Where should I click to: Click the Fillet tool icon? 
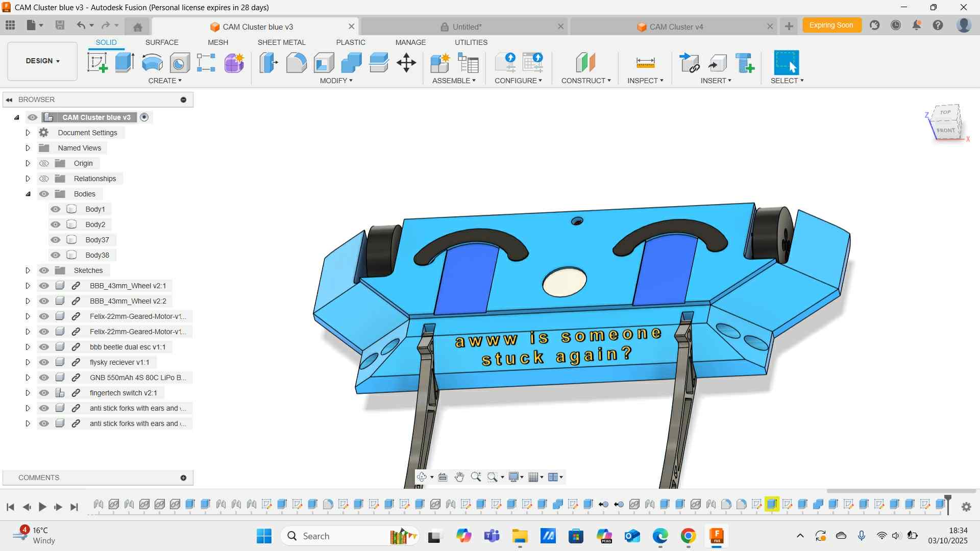click(296, 63)
